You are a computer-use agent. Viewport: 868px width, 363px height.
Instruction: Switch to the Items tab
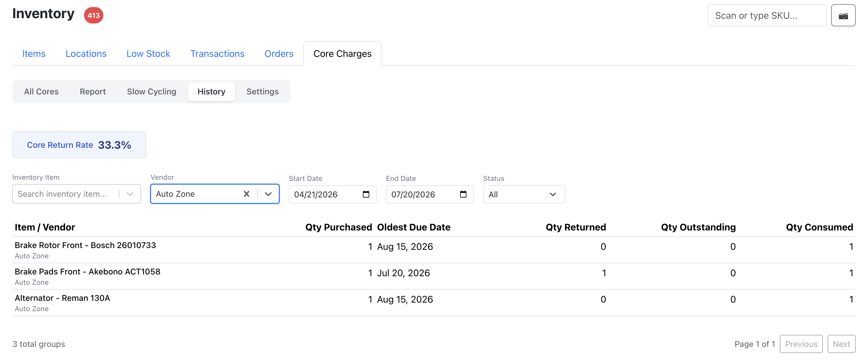pos(34,54)
